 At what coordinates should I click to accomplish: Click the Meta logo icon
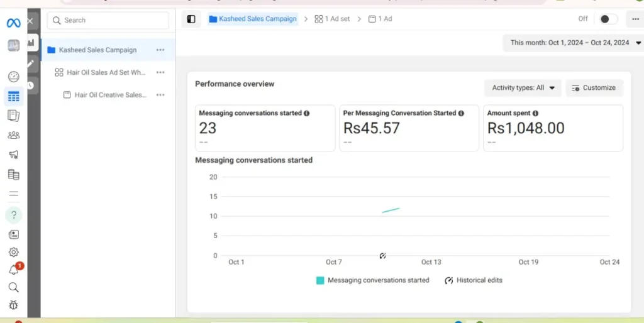(13, 23)
